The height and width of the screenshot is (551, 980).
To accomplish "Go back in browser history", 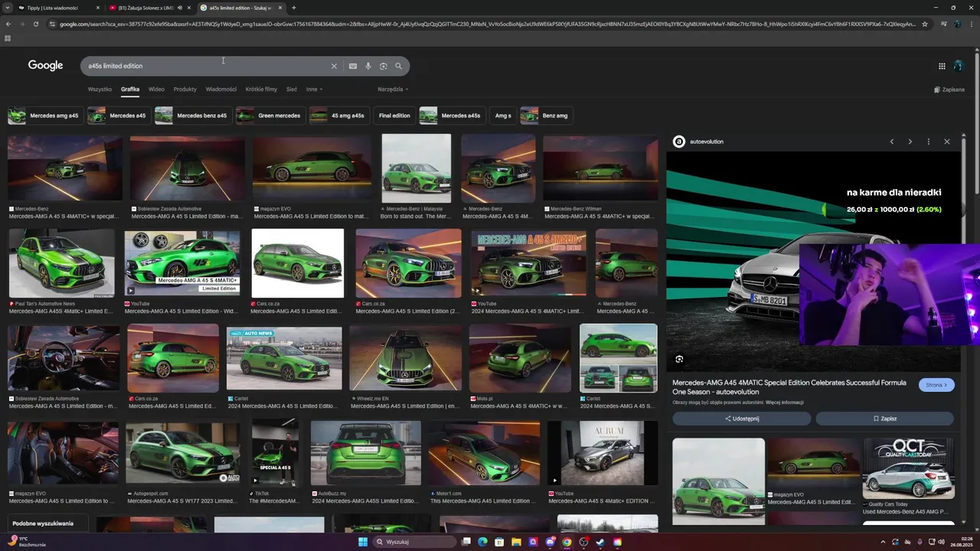I will 8,24.
